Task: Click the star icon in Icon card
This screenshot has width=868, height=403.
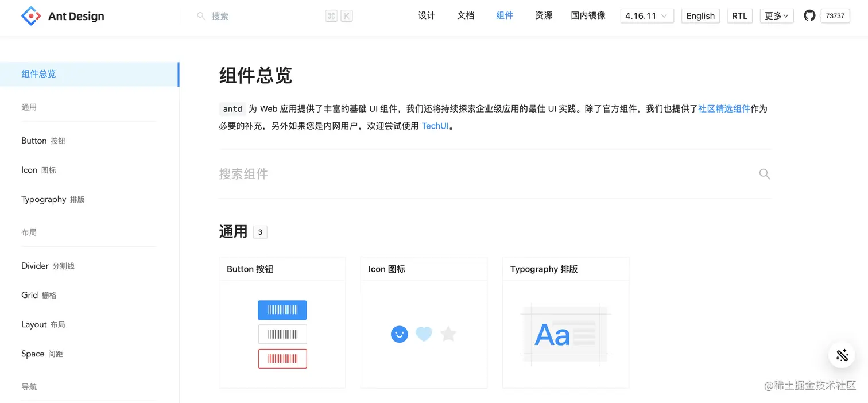Action: (448, 334)
